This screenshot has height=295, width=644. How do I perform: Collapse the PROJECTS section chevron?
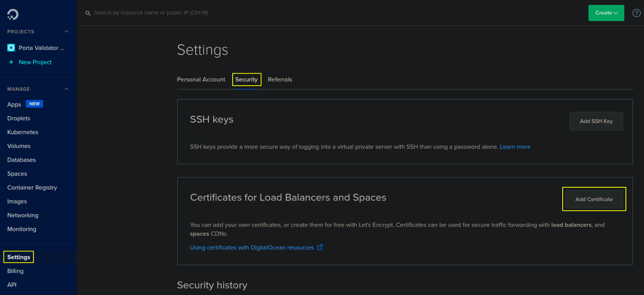(x=66, y=31)
